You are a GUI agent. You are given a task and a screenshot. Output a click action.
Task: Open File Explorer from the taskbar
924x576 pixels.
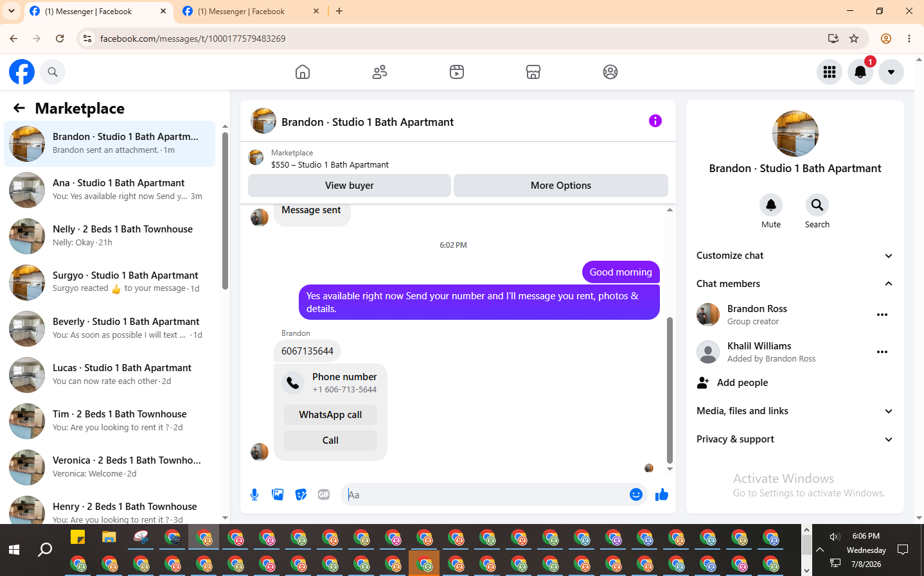109,537
